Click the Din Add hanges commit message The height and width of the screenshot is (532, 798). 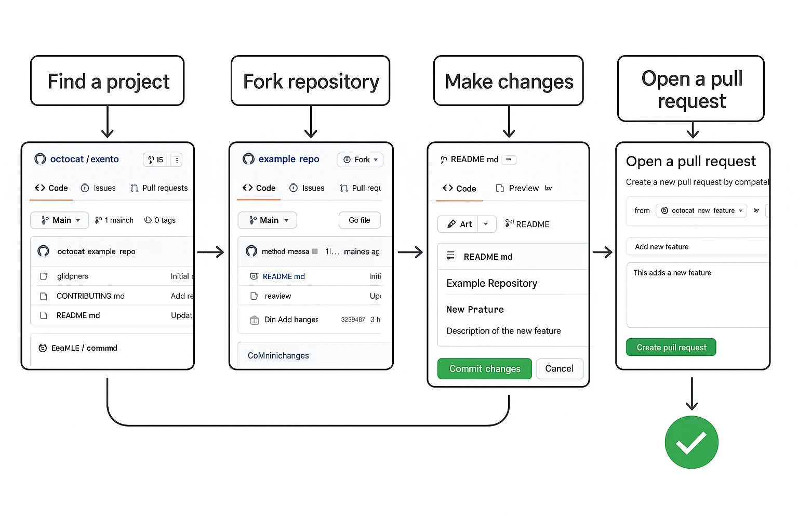tap(291, 320)
